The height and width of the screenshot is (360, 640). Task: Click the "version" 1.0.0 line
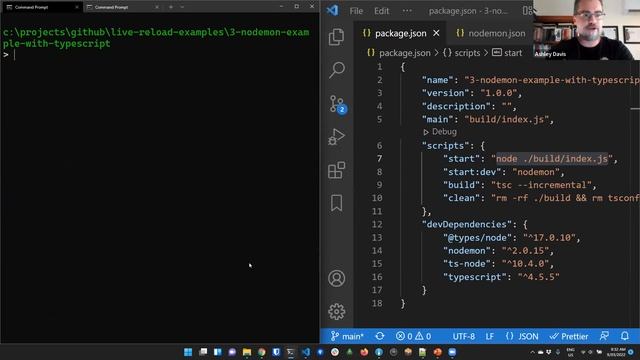pyautogui.click(x=472, y=93)
